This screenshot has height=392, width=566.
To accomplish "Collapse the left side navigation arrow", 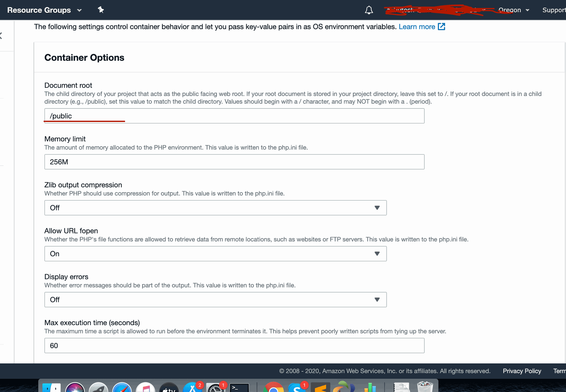I will click(x=1, y=36).
